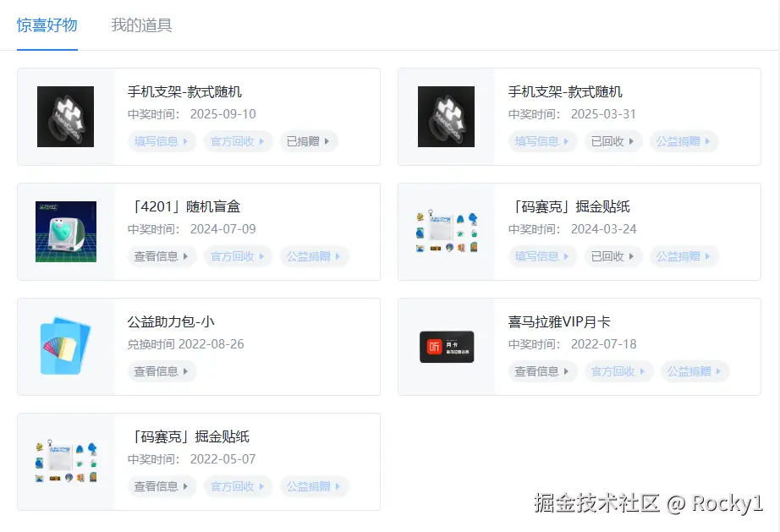Click 已回收 on the 2025-03-31 手机支架 card
The image size is (780, 532).
tap(612, 141)
